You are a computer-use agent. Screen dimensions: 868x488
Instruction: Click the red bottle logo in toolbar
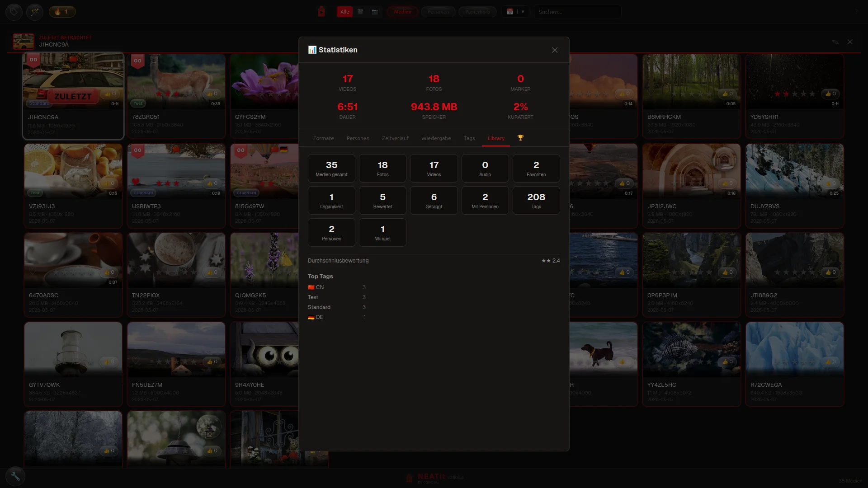321,12
